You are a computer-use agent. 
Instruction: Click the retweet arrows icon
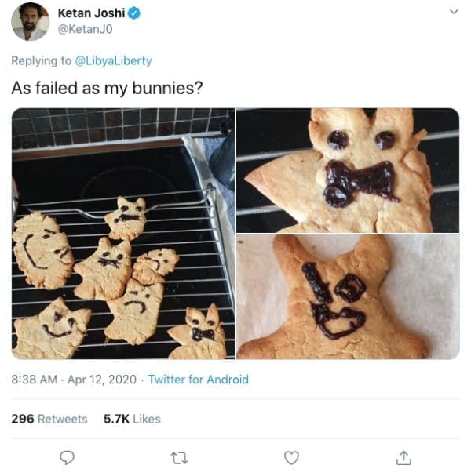click(x=179, y=456)
